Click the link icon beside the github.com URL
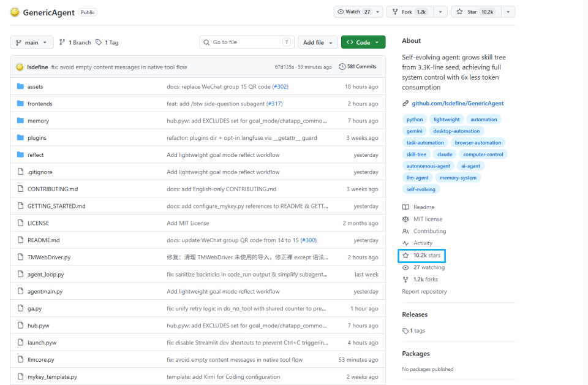This screenshot has height=385, width=588. (x=405, y=104)
